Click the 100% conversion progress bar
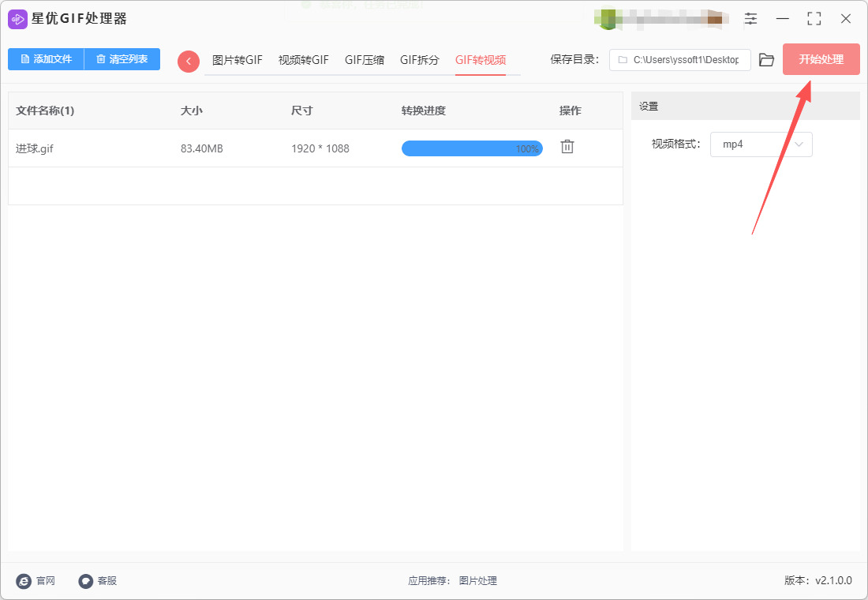868x600 pixels. [472, 148]
